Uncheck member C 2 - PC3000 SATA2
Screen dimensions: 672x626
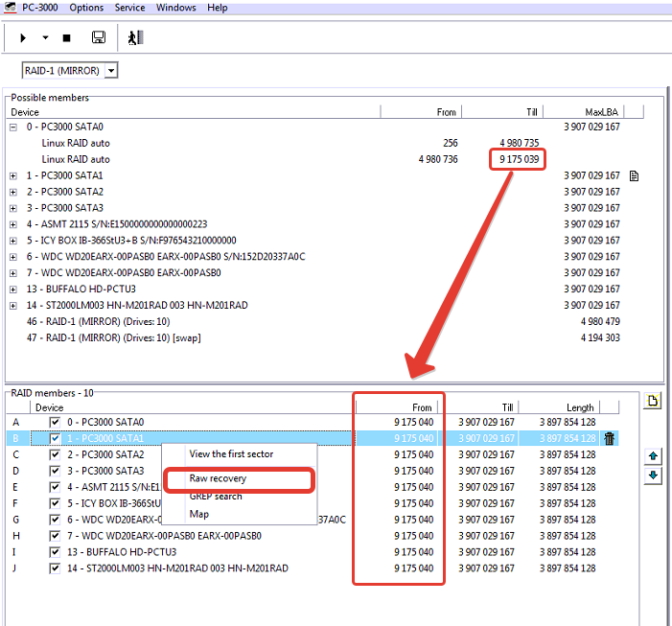(x=55, y=454)
